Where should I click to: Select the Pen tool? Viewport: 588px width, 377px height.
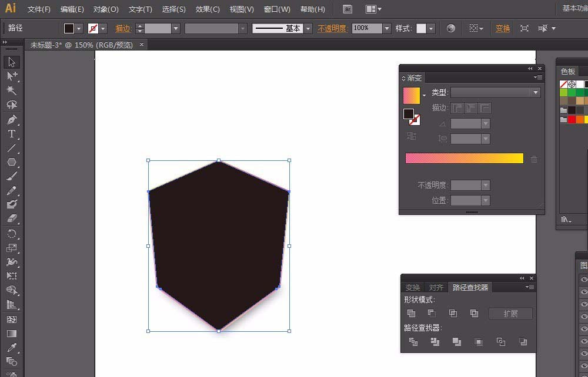point(12,120)
